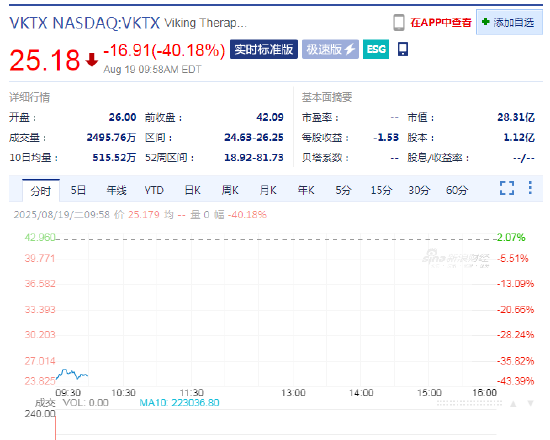Click the dotted drag handle above volume panel
The width and height of the screenshot is (550, 440).
(469, 404)
